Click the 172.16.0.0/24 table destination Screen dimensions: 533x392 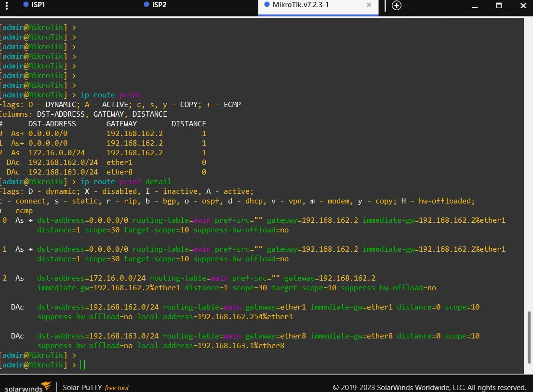[56, 153]
